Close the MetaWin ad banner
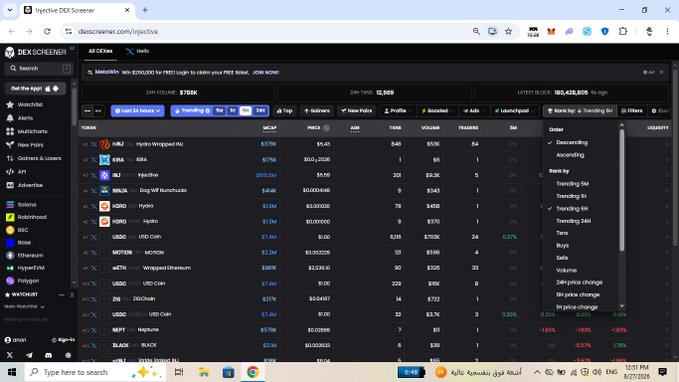Screen dimensions: 679x382 (662, 72)
